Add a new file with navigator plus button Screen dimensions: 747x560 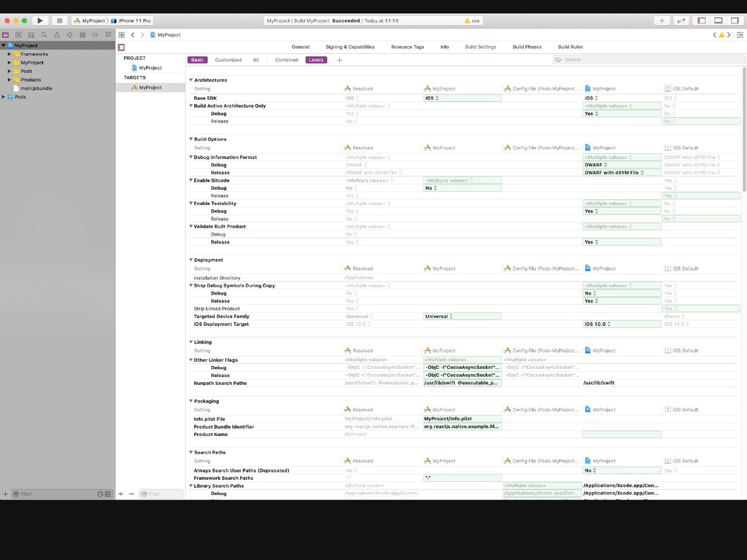pos(5,494)
